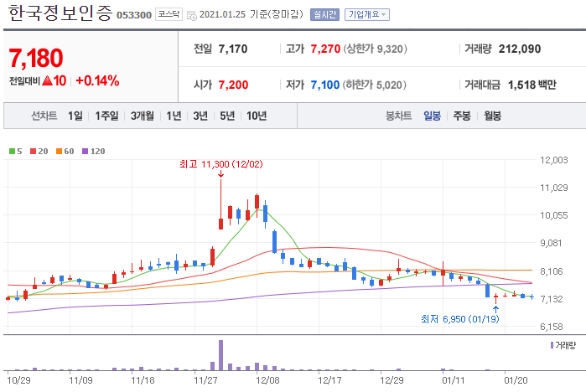586x392 pixels.
Task: Click the 거래량 legend label in volume pane
Action: (x=563, y=345)
